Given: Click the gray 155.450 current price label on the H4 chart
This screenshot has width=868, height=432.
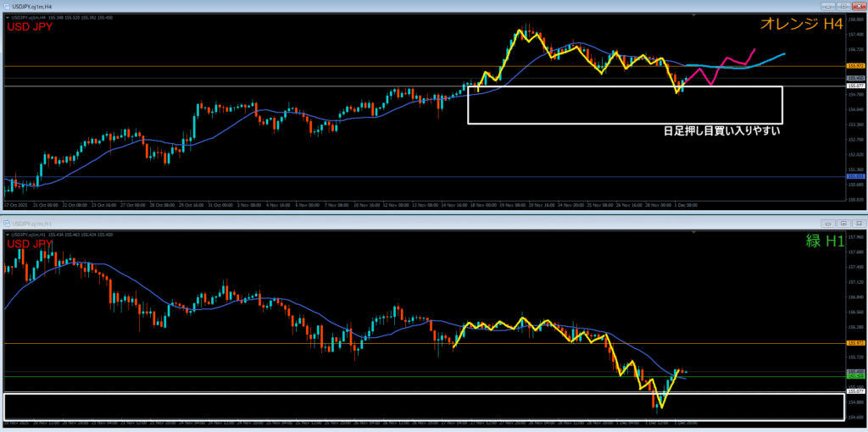Looking at the screenshot, I should [855, 79].
